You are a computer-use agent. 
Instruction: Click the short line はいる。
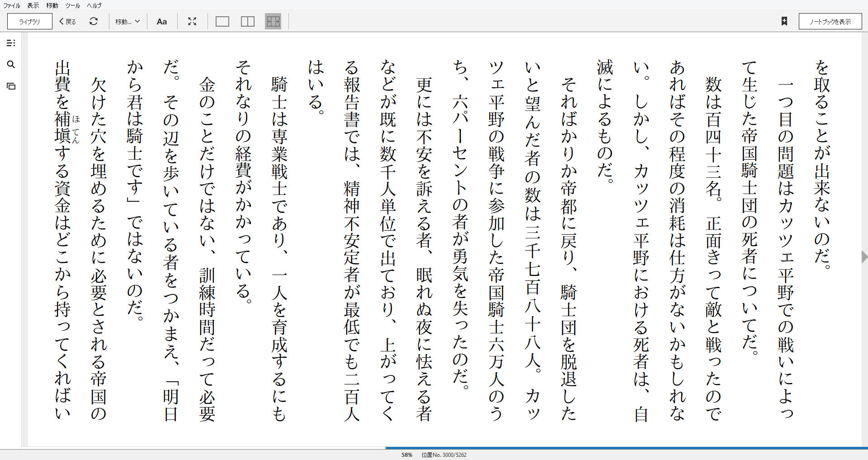pos(316,88)
